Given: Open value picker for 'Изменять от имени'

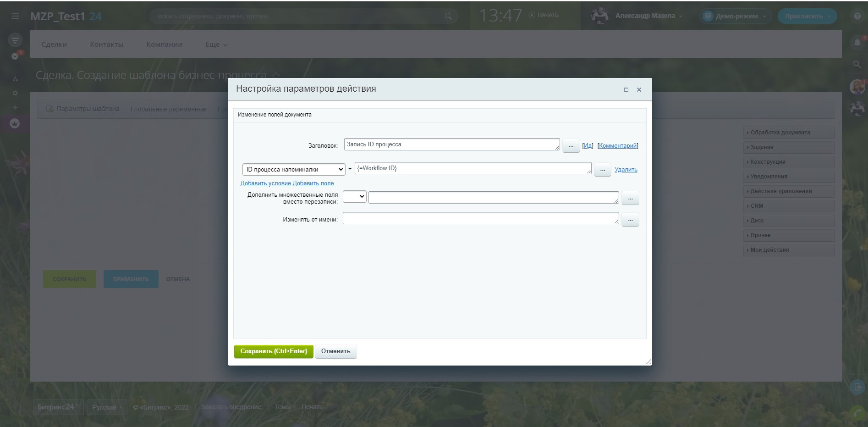Looking at the screenshot, I should coord(630,220).
